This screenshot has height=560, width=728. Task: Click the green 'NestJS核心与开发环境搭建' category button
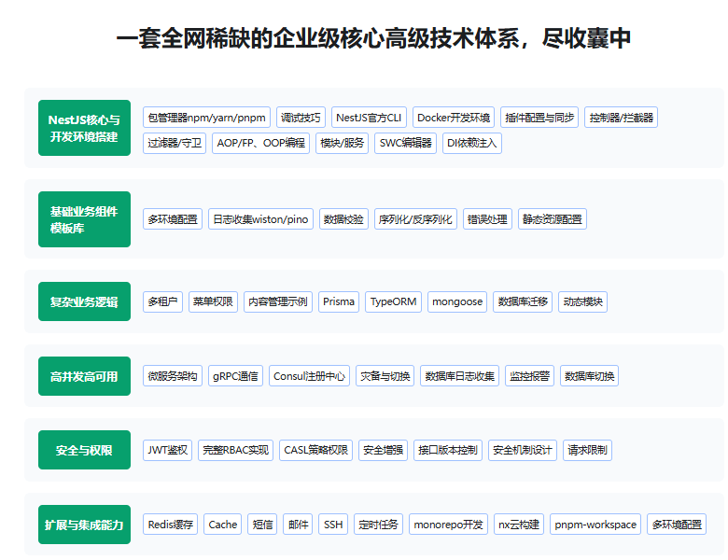tap(84, 128)
